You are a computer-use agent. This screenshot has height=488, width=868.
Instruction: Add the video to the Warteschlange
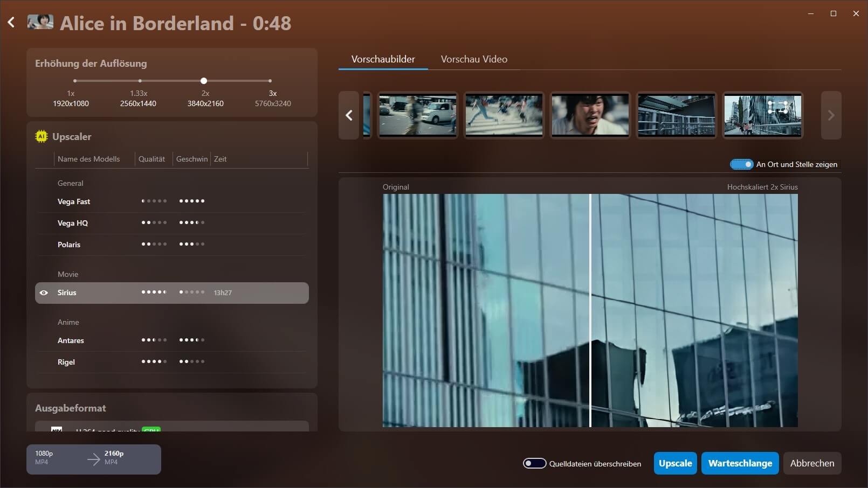tap(740, 463)
